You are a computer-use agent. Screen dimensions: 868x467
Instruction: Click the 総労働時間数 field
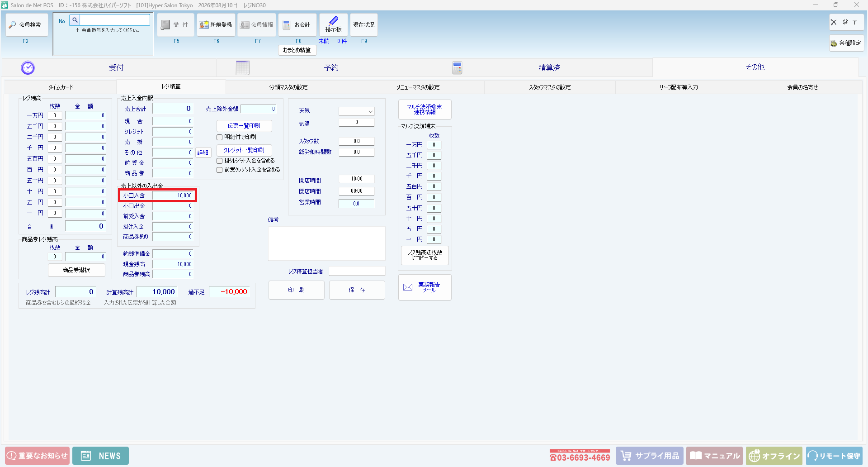pyautogui.click(x=357, y=152)
